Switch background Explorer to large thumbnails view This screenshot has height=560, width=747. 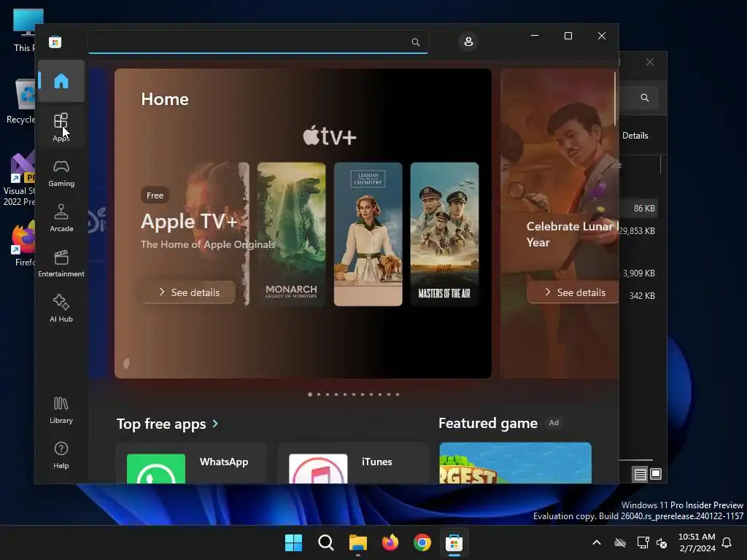(656, 474)
